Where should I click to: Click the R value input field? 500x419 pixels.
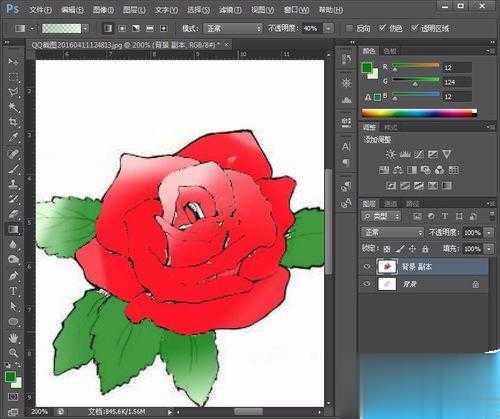point(457,68)
